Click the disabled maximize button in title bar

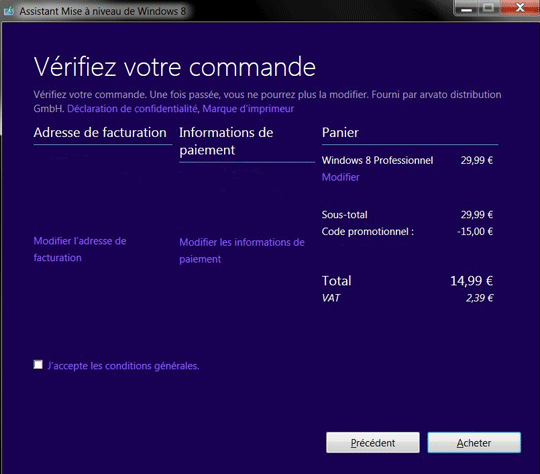pyautogui.click(x=488, y=7)
